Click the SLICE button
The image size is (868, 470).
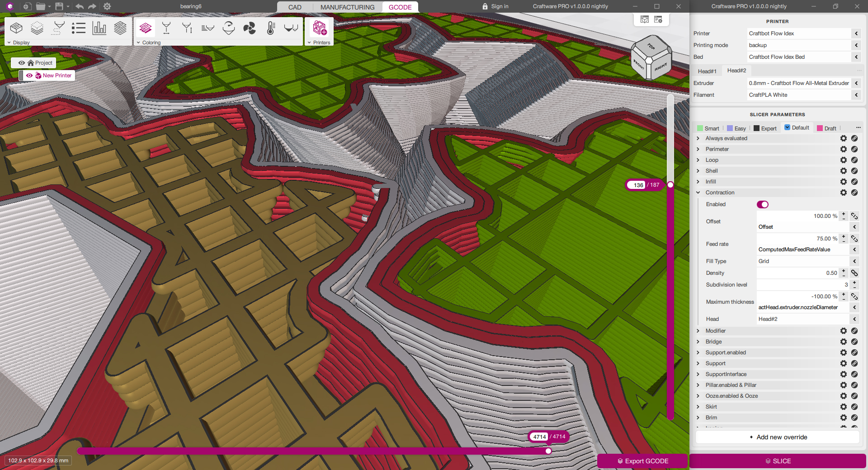(x=778, y=461)
